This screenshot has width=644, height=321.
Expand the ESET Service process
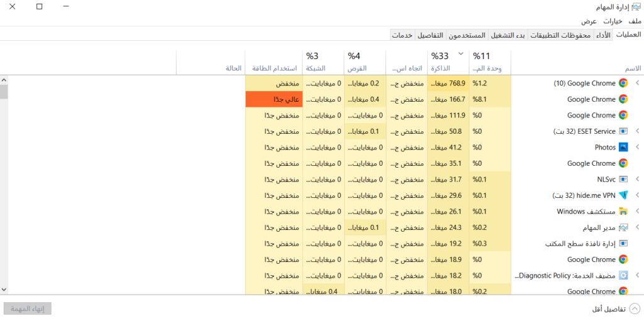[x=638, y=131]
